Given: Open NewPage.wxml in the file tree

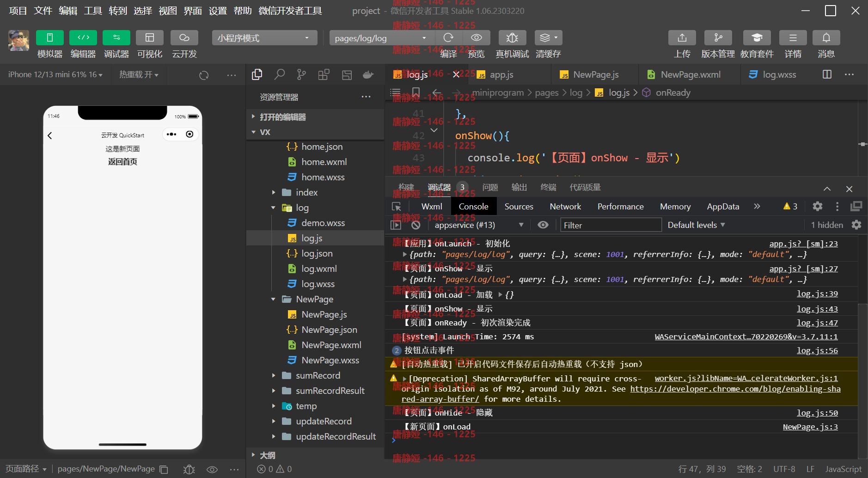Looking at the screenshot, I should click(x=315, y=345).
